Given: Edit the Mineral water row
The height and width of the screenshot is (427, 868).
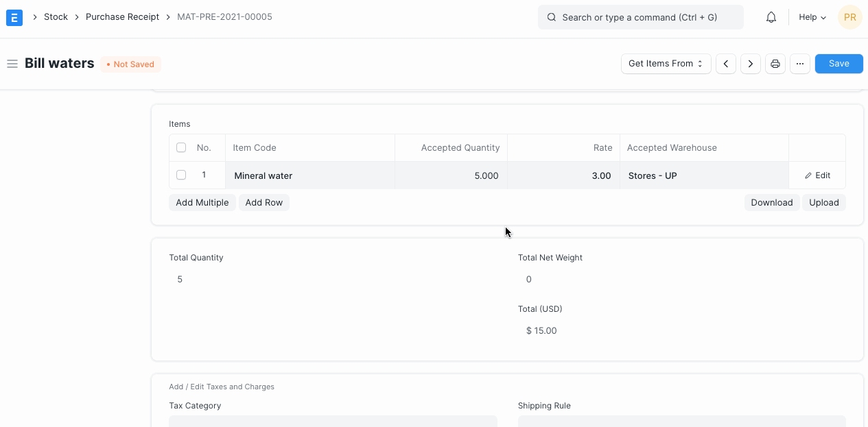Looking at the screenshot, I should pyautogui.click(x=817, y=175).
